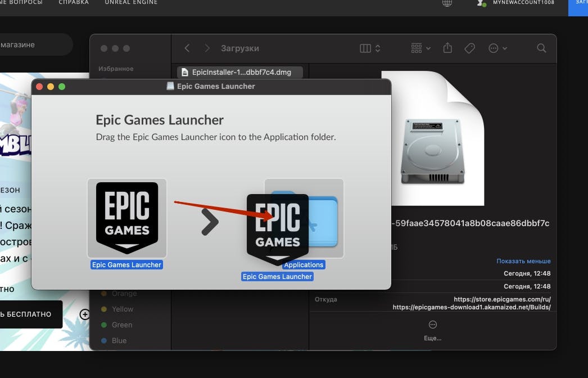
Task: Open the Finder more actions menu
Action: 497,48
